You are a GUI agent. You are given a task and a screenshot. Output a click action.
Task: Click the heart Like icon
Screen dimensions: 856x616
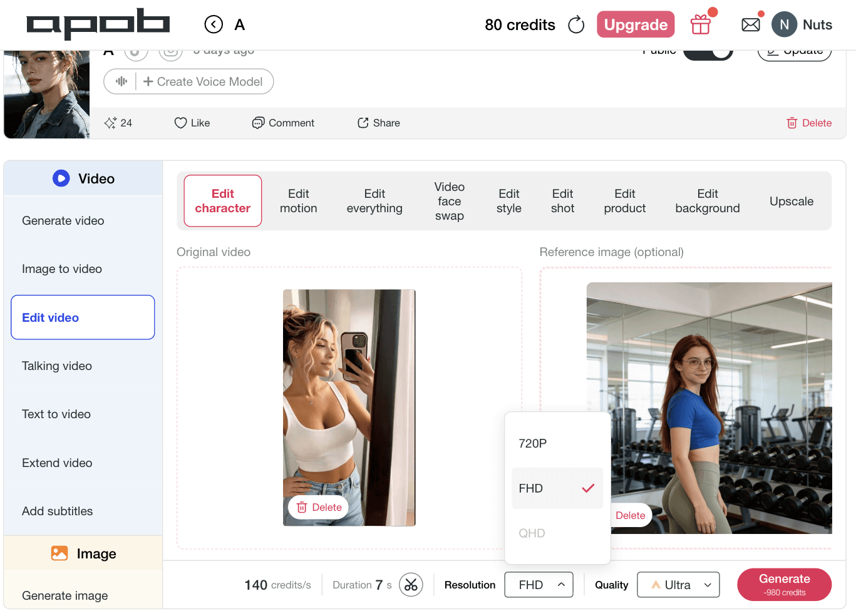pos(180,123)
